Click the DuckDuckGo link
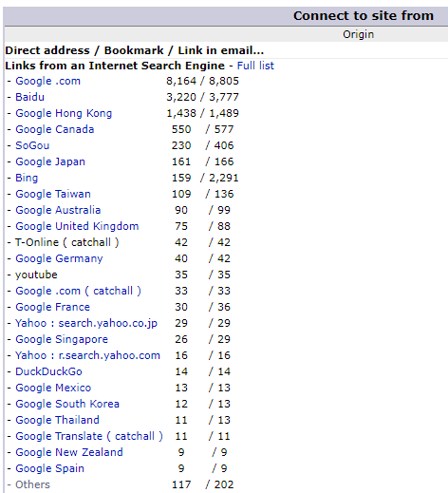Image resolution: width=448 pixels, height=493 pixels. click(48, 371)
